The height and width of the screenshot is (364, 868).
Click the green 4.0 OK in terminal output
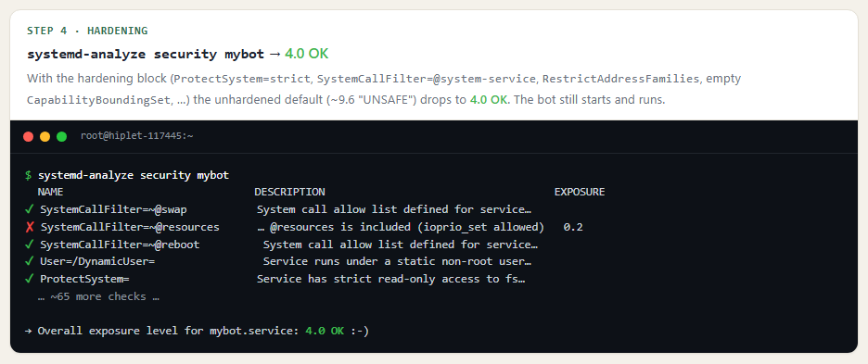[x=325, y=331]
